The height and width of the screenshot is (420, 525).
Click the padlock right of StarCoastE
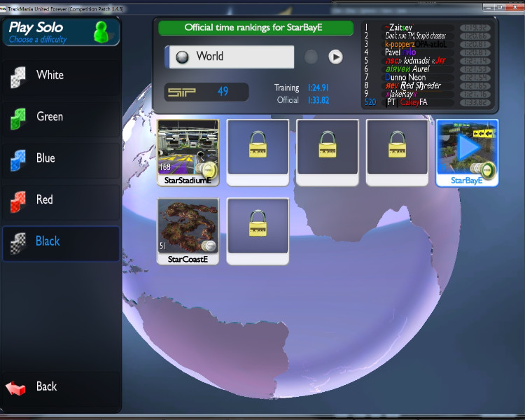(258, 226)
